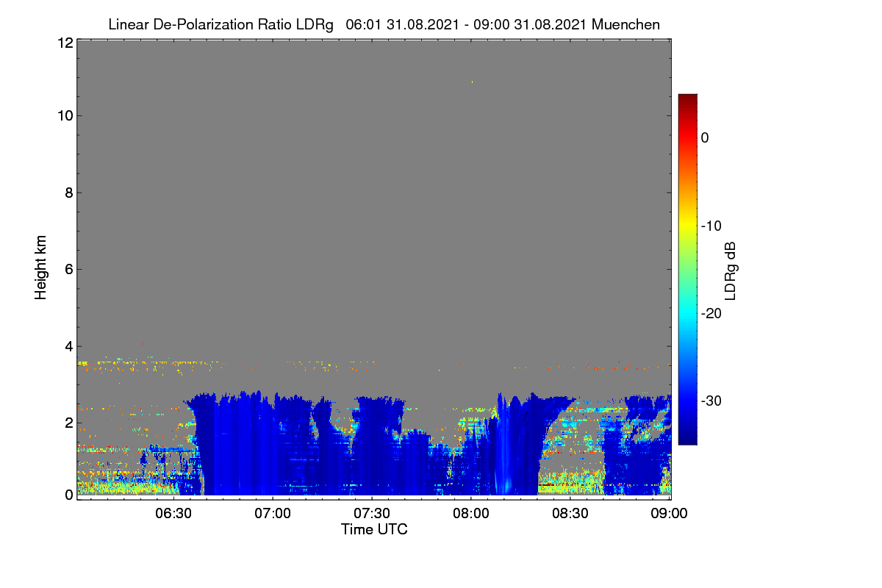Click the plot title text
Viewport: 882px width, 588px height.
pyautogui.click(x=384, y=24)
